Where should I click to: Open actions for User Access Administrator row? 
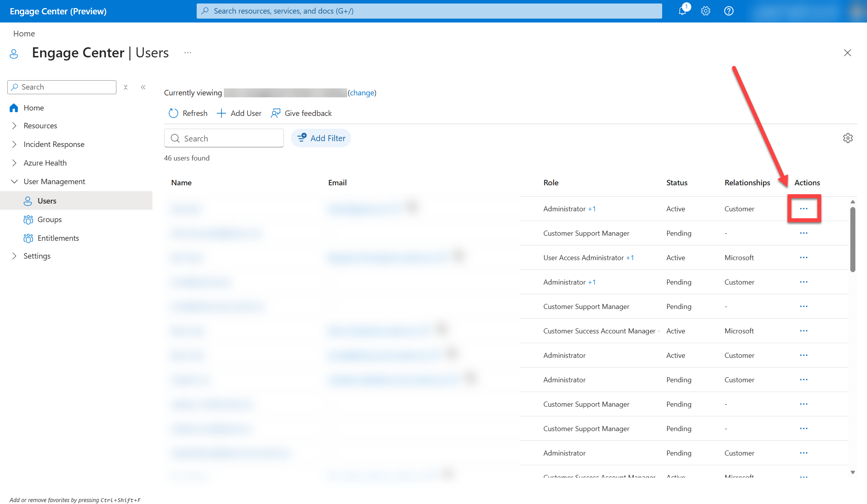click(803, 257)
